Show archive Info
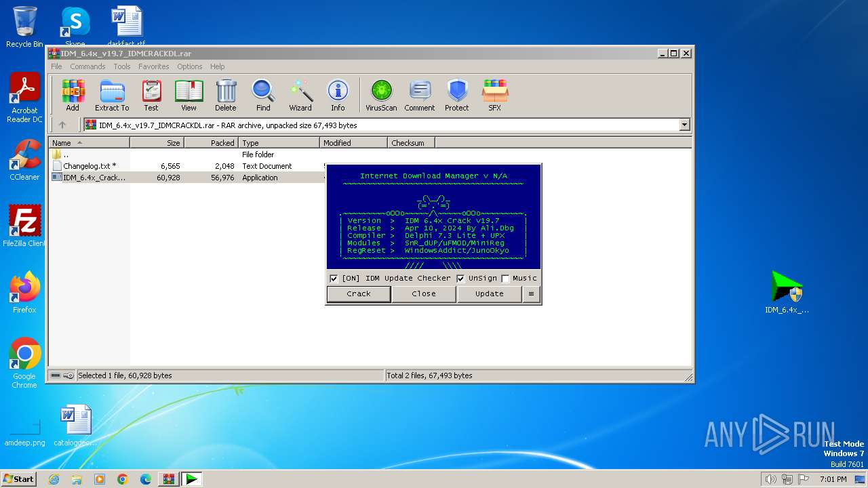Screen dimensions: 868x488 click(x=338, y=96)
